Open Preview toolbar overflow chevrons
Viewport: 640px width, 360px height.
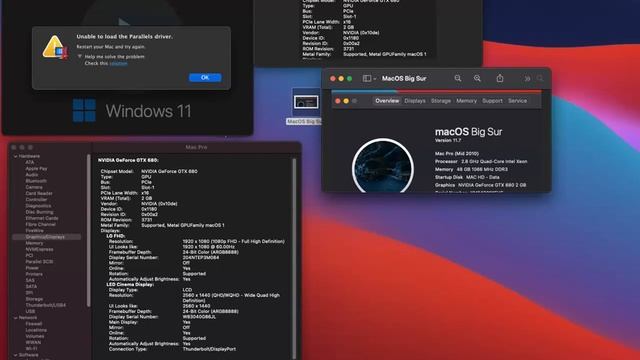pyautogui.click(x=527, y=78)
